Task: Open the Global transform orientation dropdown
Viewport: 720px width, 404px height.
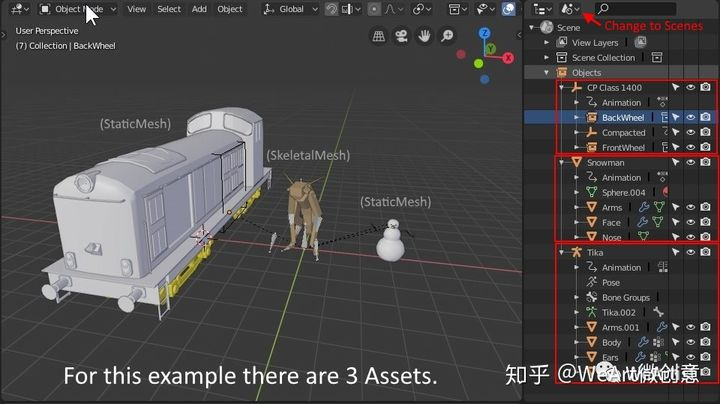Action: coord(290,9)
